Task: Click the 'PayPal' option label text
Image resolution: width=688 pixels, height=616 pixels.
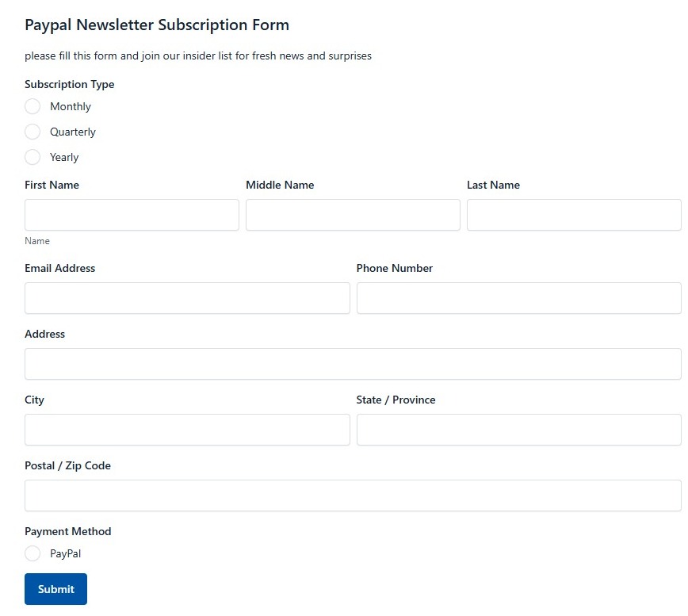Action: tap(65, 553)
